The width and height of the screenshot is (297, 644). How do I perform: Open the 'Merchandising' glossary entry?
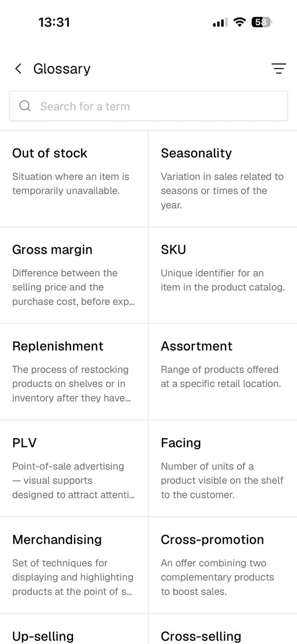pos(74,565)
